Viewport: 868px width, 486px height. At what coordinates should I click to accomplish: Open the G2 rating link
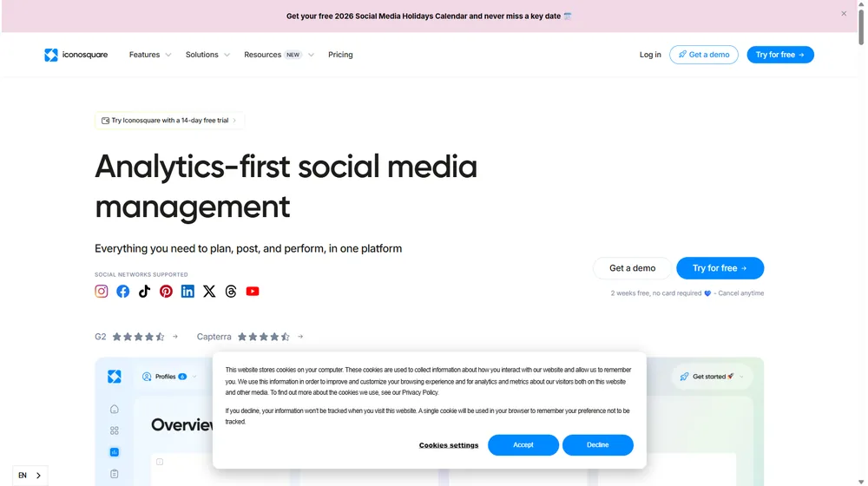coord(136,337)
